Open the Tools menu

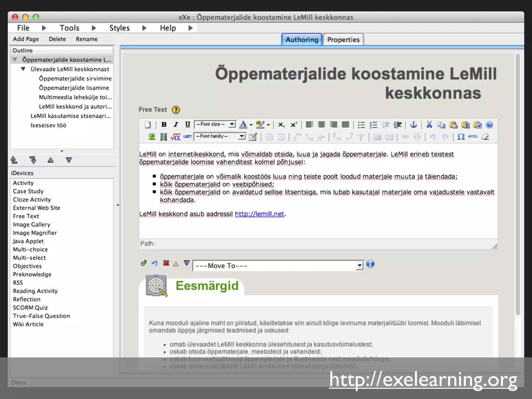click(x=69, y=28)
